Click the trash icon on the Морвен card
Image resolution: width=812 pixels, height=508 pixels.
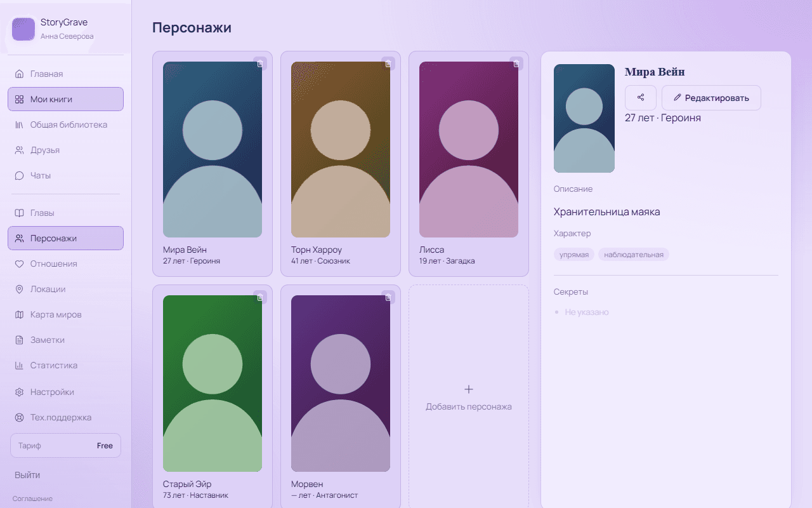tap(388, 297)
